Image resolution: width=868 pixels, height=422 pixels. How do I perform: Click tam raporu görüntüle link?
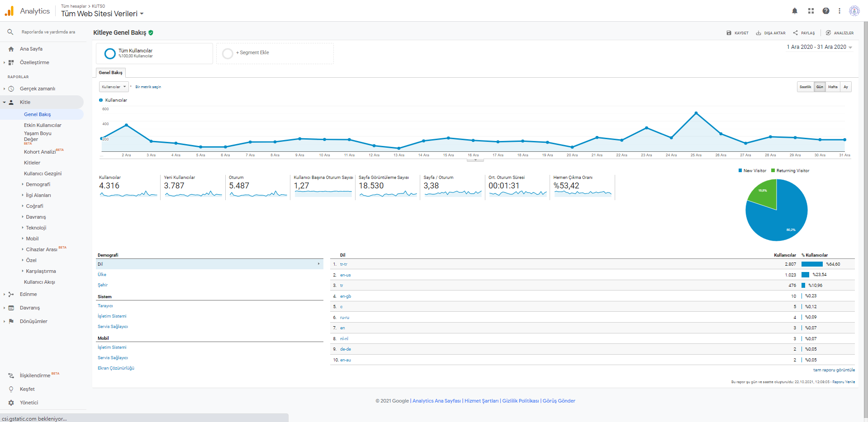coord(834,370)
